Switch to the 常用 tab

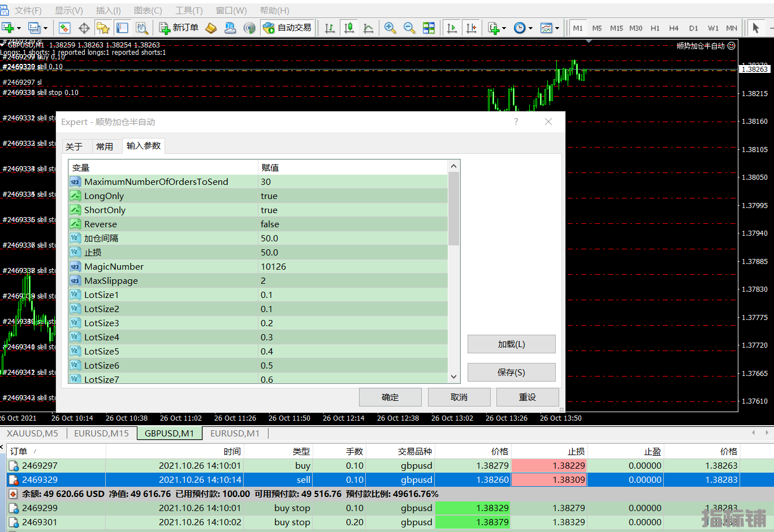tap(105, 146)
